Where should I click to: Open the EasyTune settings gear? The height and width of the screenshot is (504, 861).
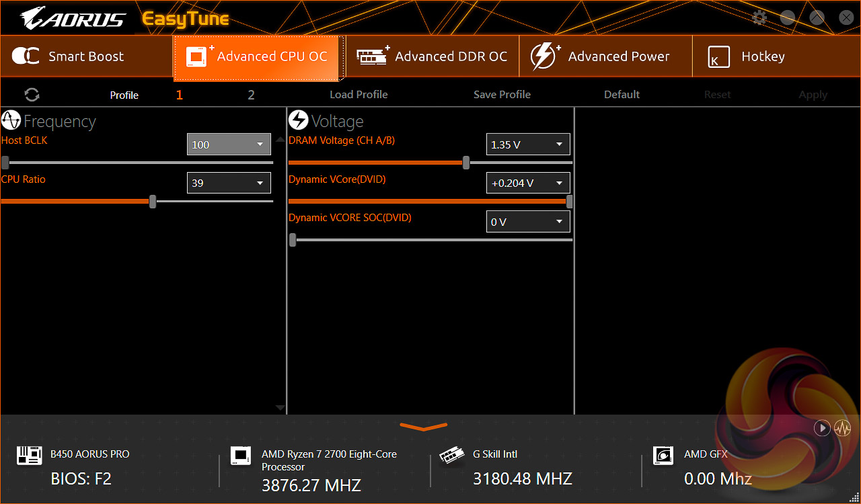click(759, 18)
